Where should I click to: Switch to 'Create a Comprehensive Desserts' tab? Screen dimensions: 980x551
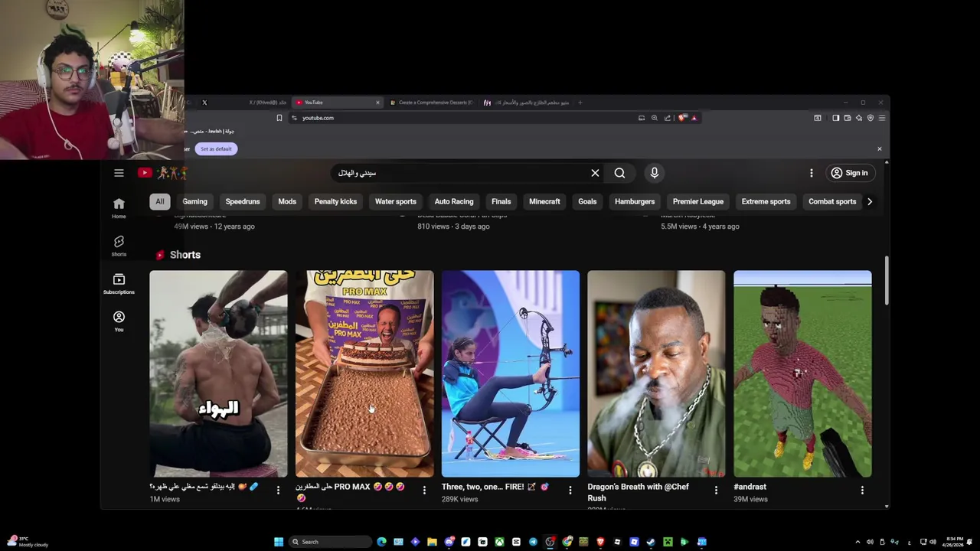click(433, 103)
